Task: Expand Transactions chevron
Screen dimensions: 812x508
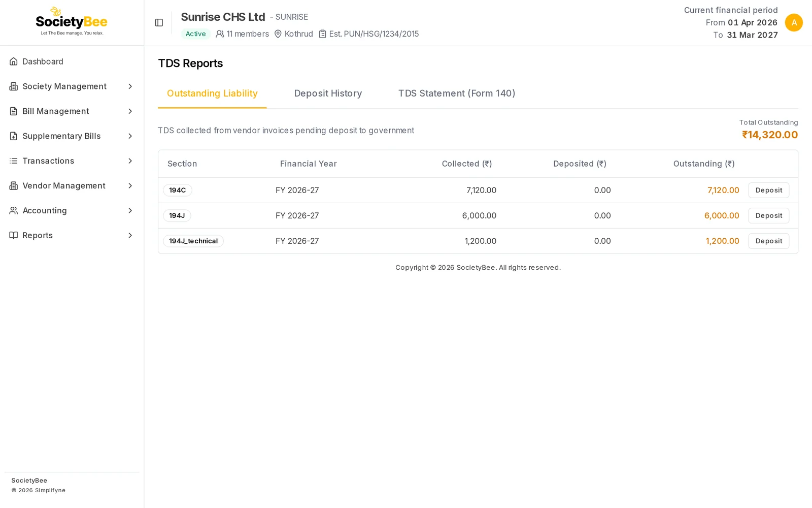Action: pos(130,161)
